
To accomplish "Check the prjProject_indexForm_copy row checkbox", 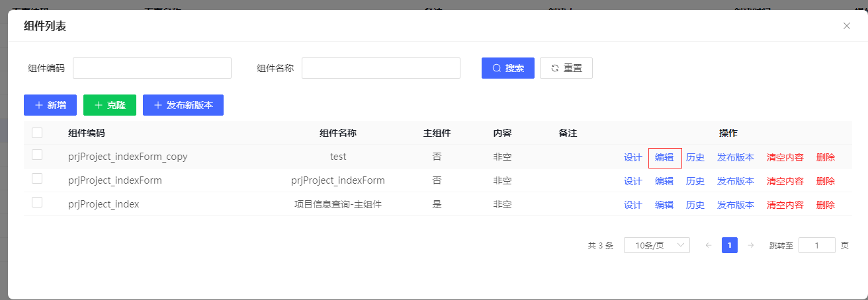I will pyautogui.click(x=37, y=155).
